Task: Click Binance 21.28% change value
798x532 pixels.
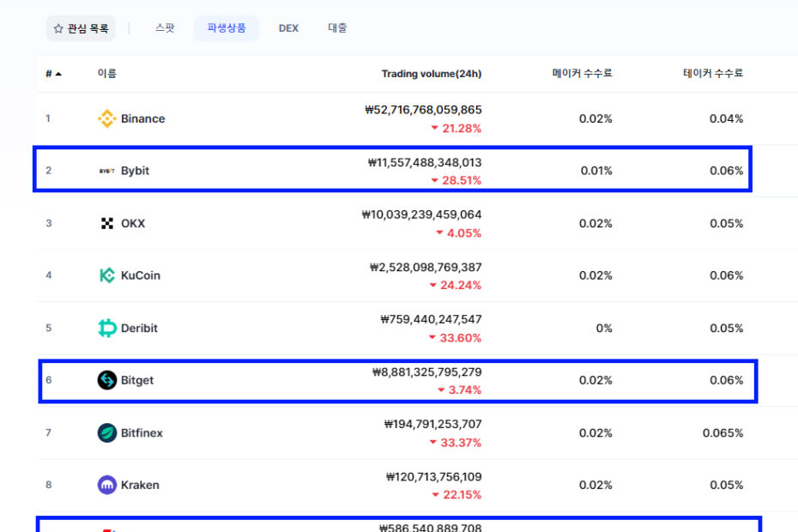Action: click(462, 129)
